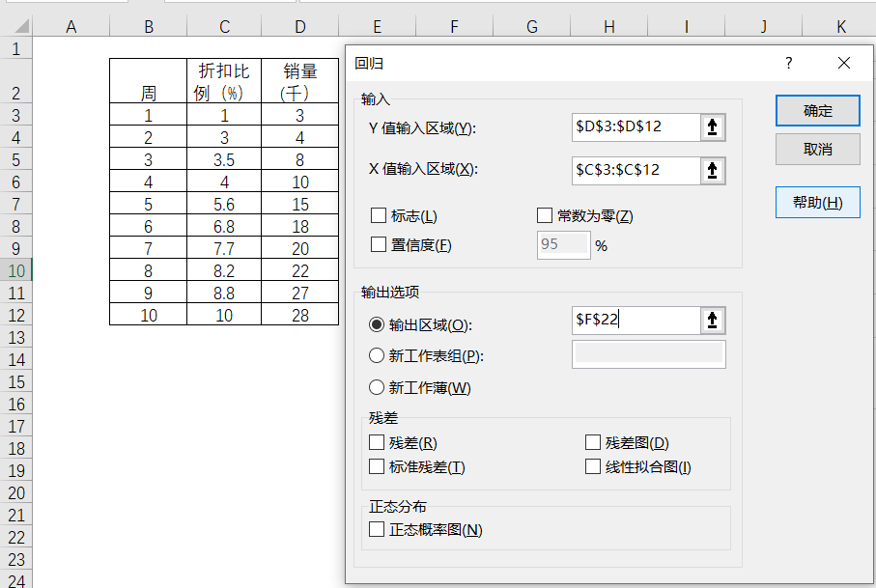Check the 标准残差(T) box
The width and height of the screenshot is (876, 588).
pos(377,467)
